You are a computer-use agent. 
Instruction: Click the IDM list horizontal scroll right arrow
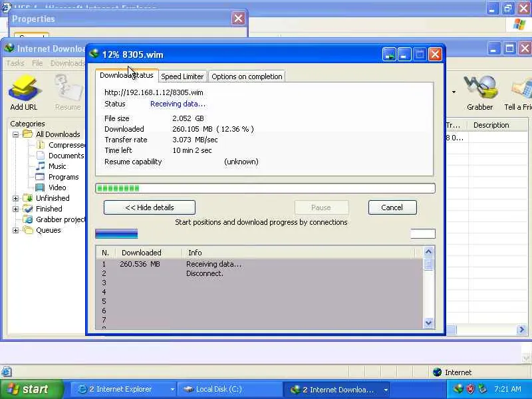[x=521, y=329]
